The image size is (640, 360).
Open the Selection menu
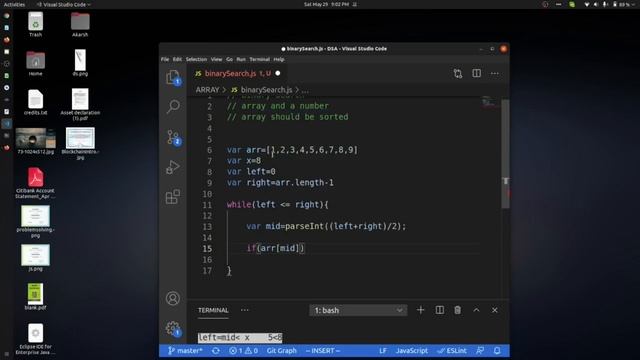click(196, 59)
